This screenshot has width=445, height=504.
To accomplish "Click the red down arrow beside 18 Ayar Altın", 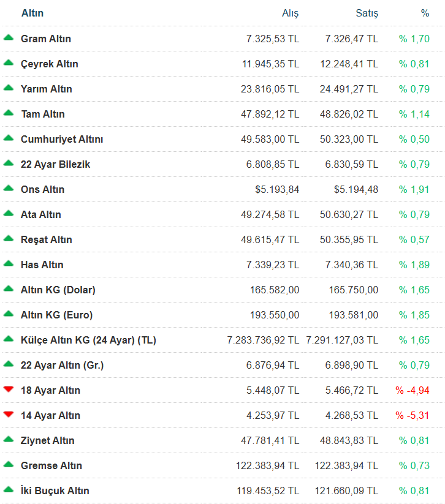I will pyautogui.click(x=9, y=389).
